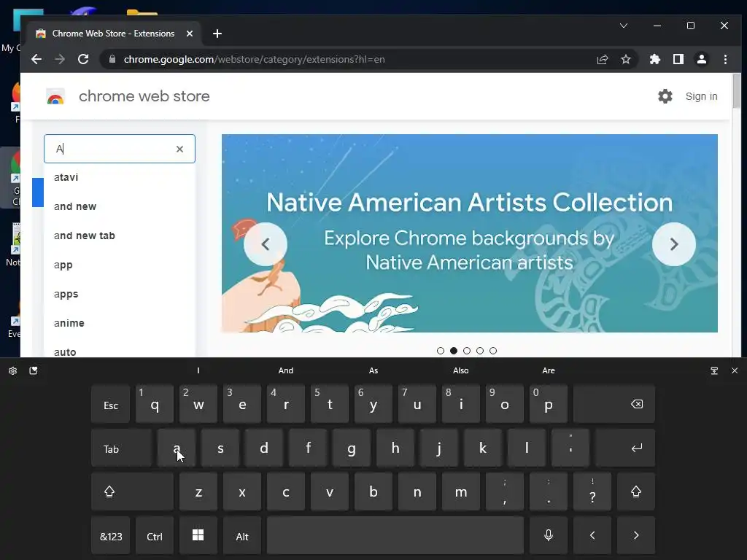Pick the 'I' word prediction
The width and height of the screenshot is (747, 560).
pyautogui.click(x=198, y=370)
